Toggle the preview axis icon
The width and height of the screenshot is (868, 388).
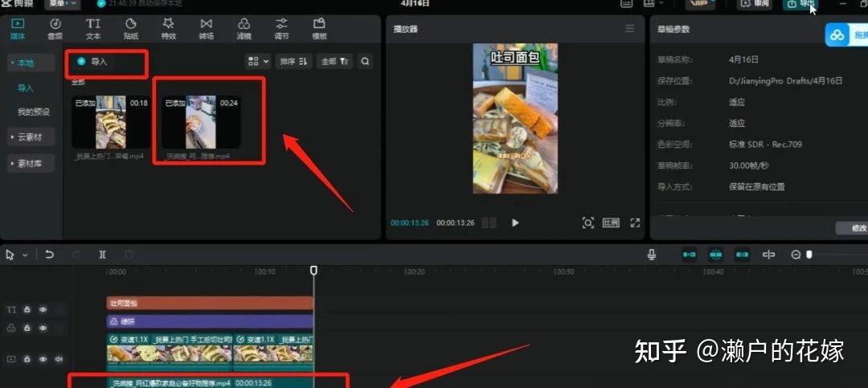pos(769,255)
